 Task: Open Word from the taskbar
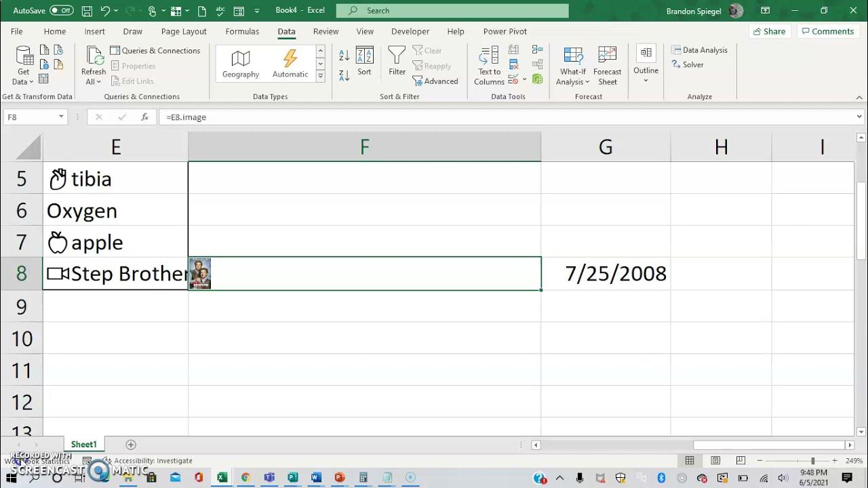pos(315,478)
